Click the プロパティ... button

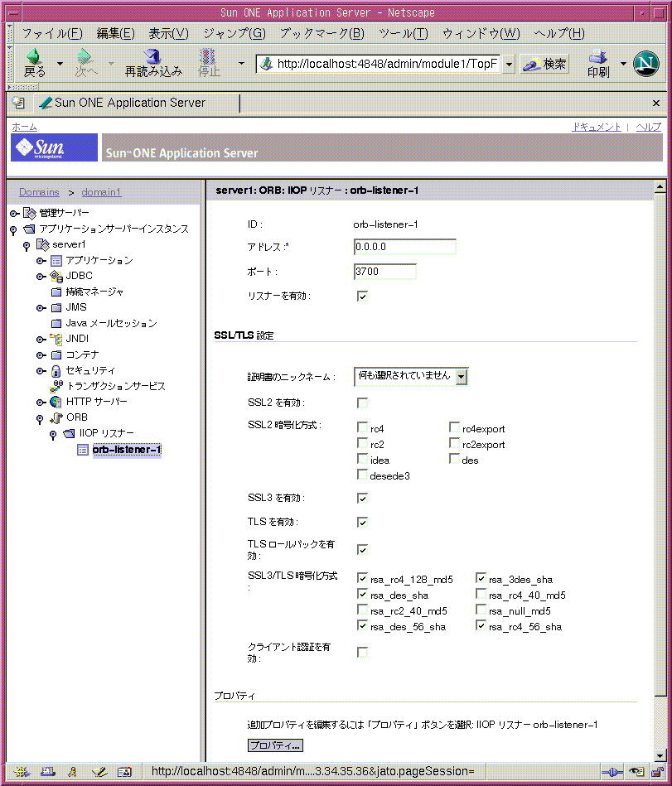point(275,745)
